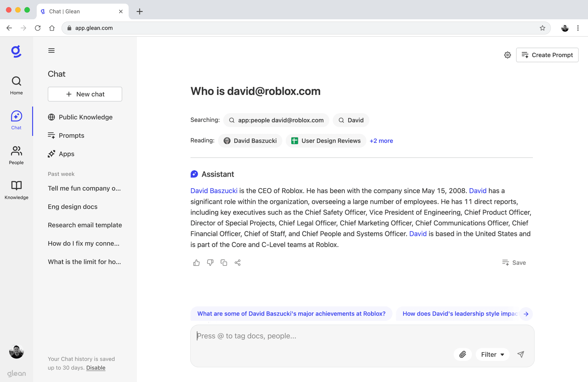Click the Glean logo icon in sidebar

(x=16, y=51)
